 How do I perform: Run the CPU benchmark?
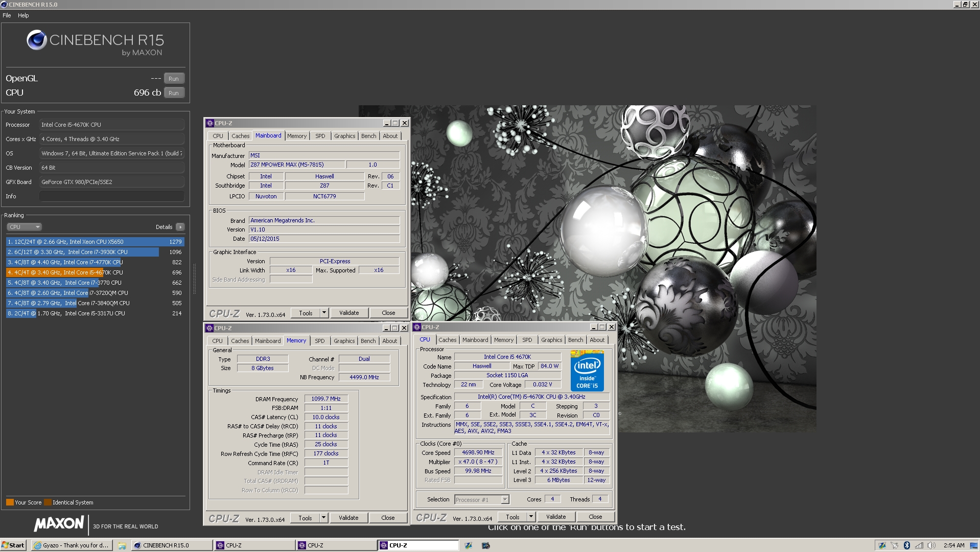pyautogui.click(x=174, y=93)
